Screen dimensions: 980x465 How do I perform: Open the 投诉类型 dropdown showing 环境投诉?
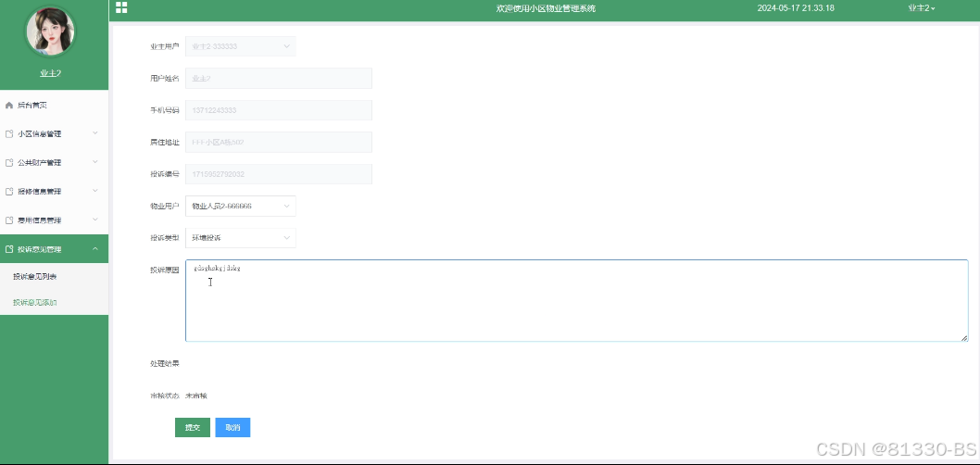241,237
